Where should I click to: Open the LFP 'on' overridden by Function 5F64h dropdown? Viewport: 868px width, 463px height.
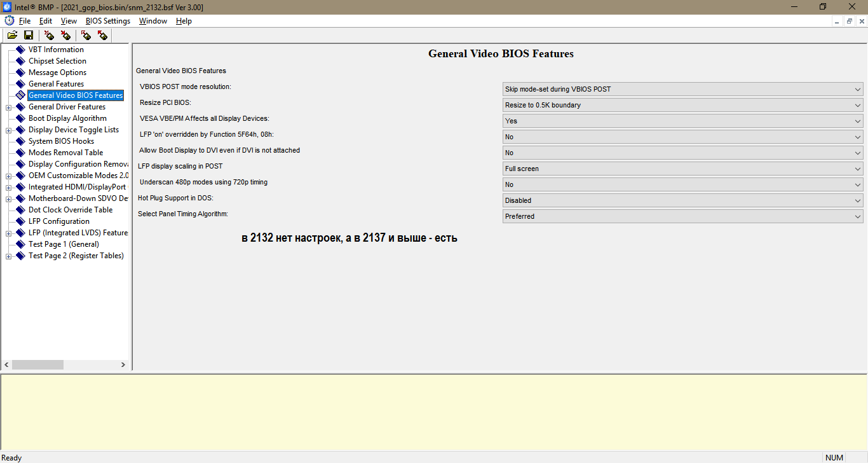pos(682,137)
